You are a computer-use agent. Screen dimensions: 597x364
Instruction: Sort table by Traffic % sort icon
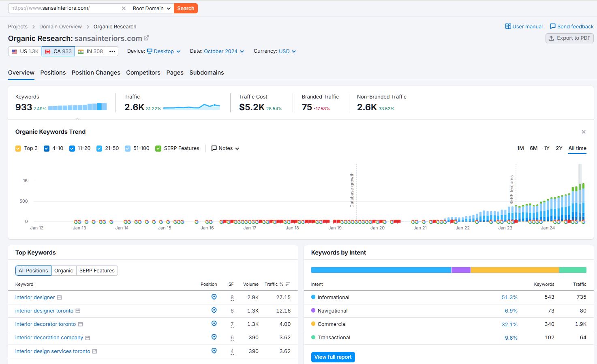[288, 284]
